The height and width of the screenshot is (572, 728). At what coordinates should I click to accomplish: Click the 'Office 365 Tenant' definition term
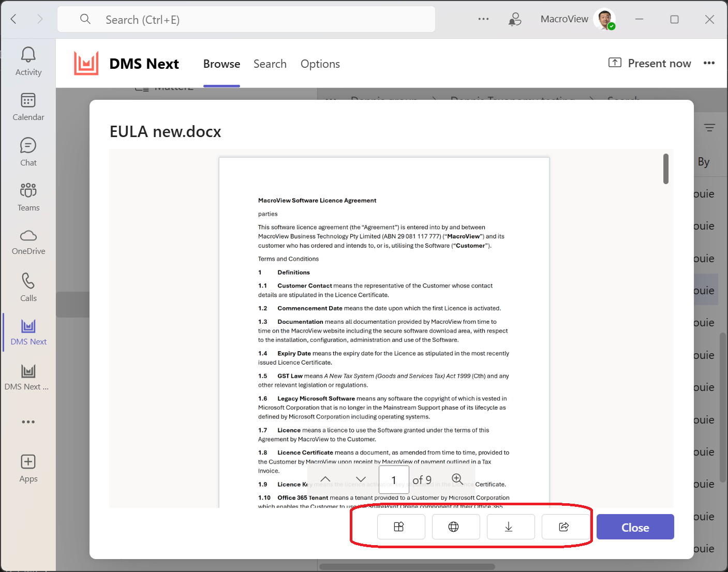click(303, 498)
